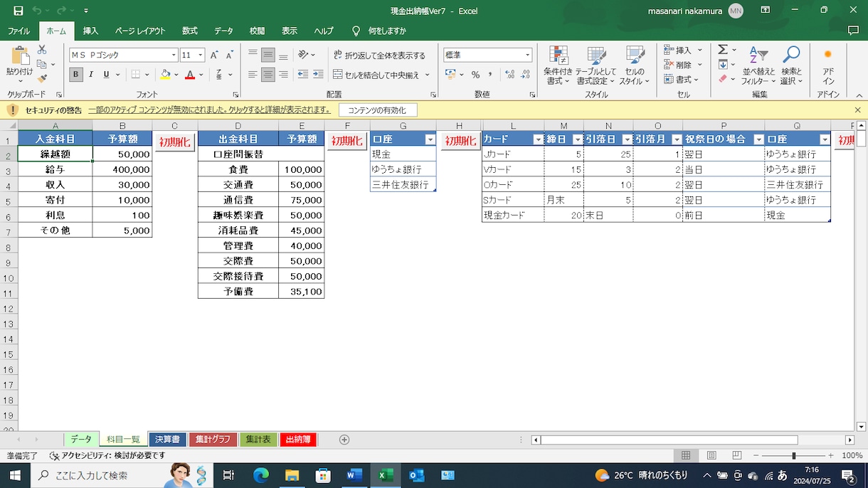Select the Format Painter brush
Screen dimensions: 868x488
click(42, 78)
